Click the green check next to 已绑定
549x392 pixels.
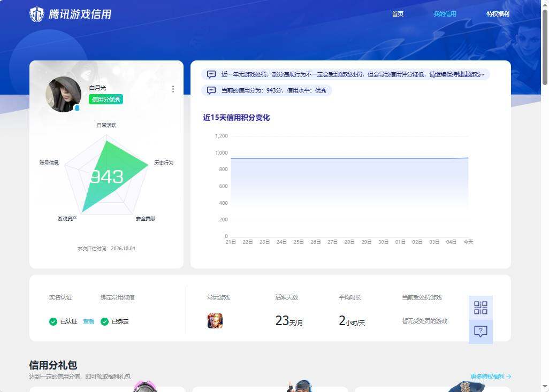(x=104, y=321)
